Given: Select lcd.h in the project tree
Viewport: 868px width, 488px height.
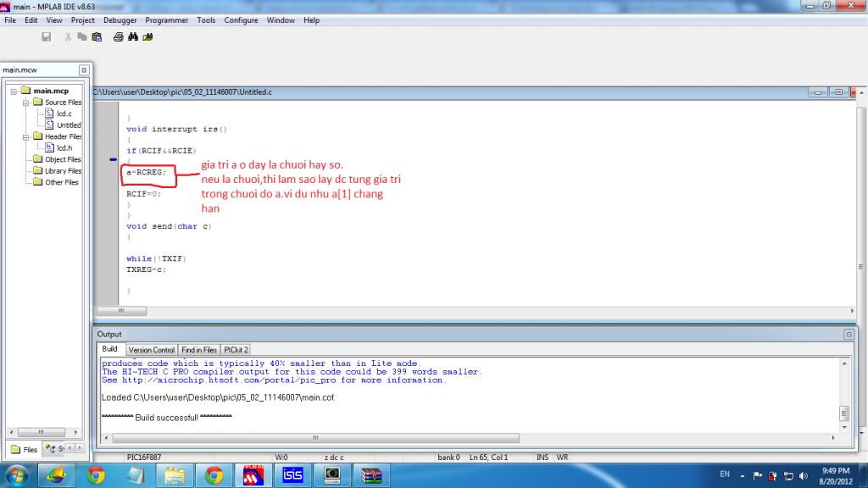Looking at the screenshot, I should pos(64,147).
